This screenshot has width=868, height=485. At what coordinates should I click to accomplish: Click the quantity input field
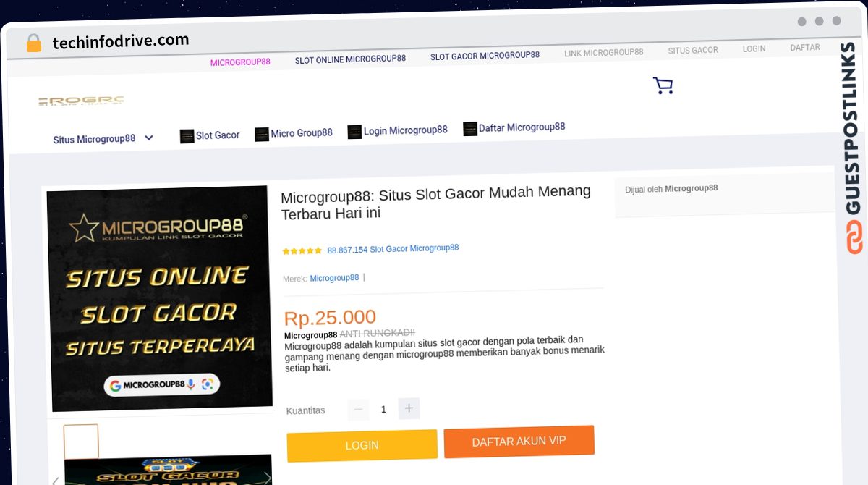pos(383,409)
